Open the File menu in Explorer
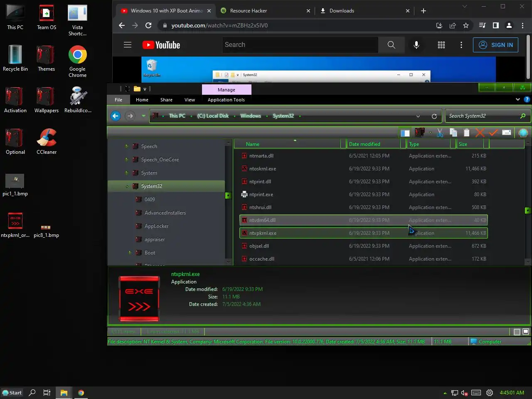The height and width of the screenshot is (399, 532). pos(118,100)
